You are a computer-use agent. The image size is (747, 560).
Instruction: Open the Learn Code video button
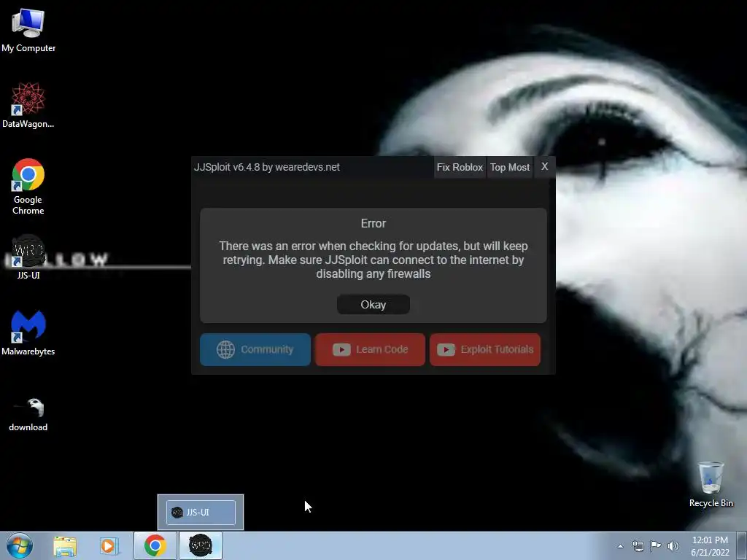[x=370, y=349]
